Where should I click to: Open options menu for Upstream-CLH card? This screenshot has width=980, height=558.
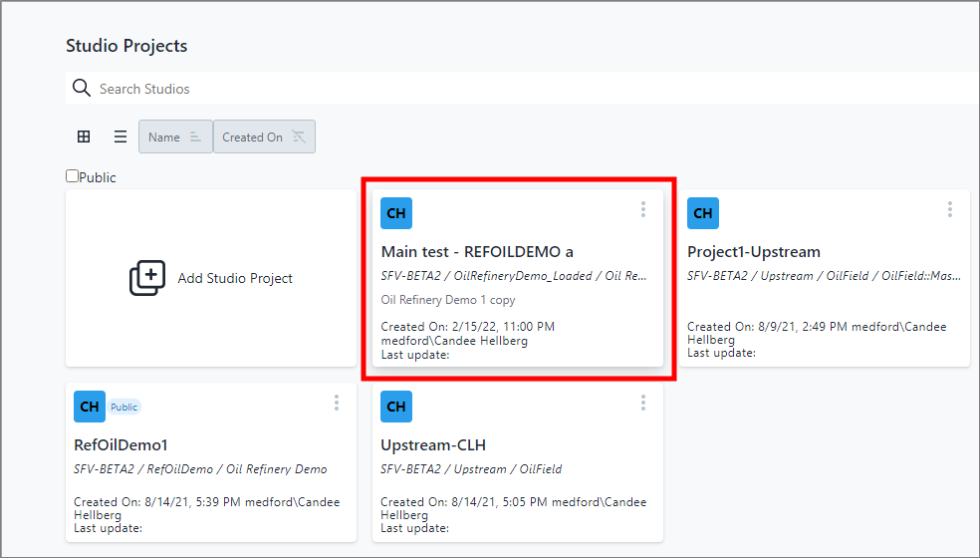point(643,403)
